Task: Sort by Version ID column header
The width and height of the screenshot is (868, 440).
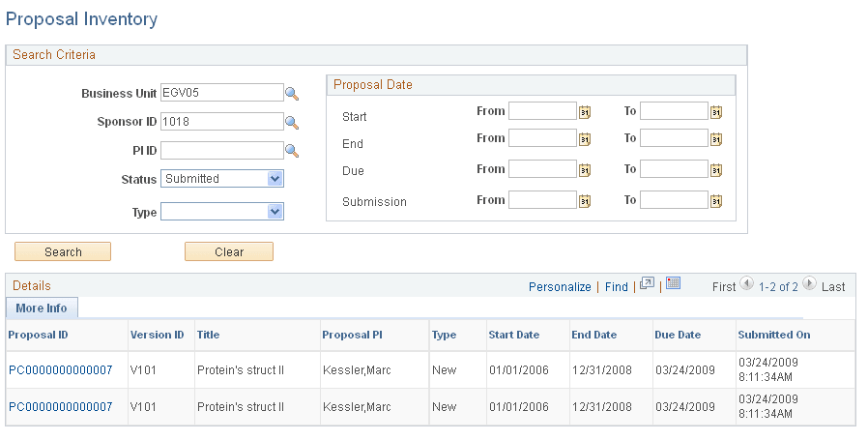Action: [x=158, y=335]
